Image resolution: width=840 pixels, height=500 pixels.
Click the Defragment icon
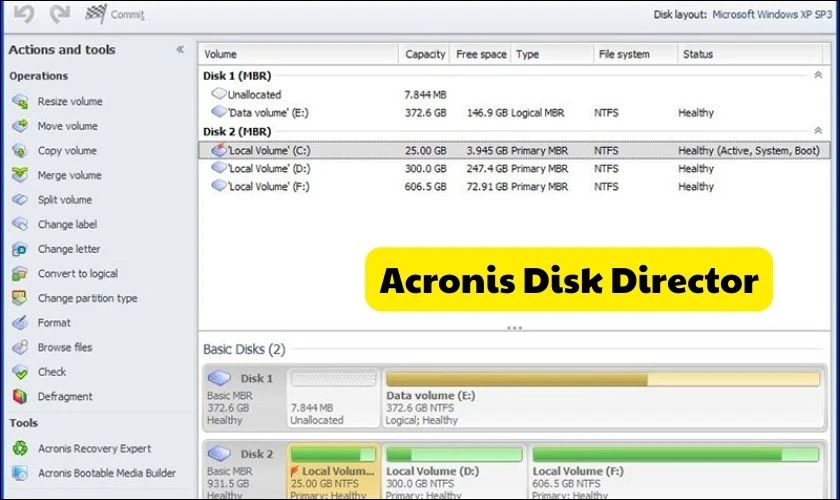pos(20,397)
